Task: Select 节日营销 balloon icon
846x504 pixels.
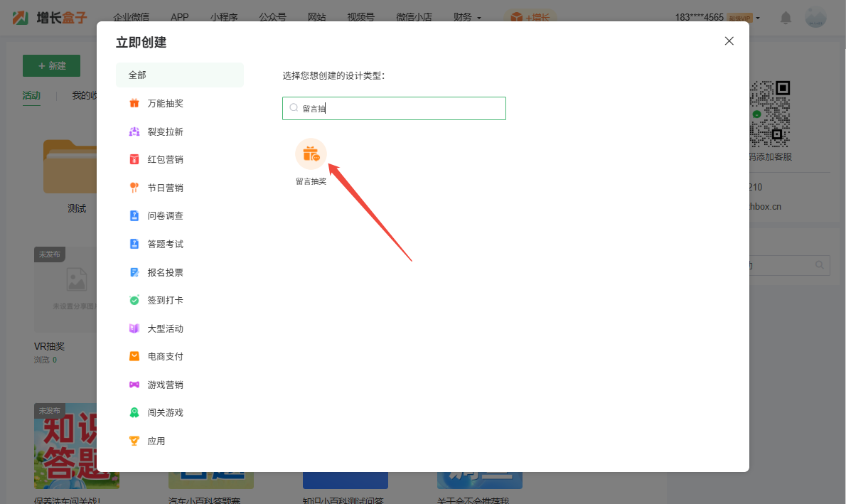Action: click(134, 188)
